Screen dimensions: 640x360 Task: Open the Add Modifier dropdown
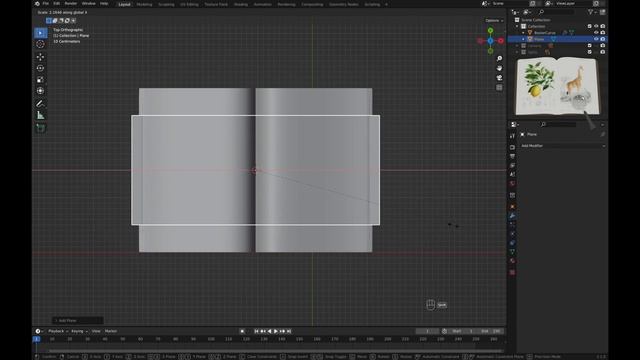pos(562,146)
